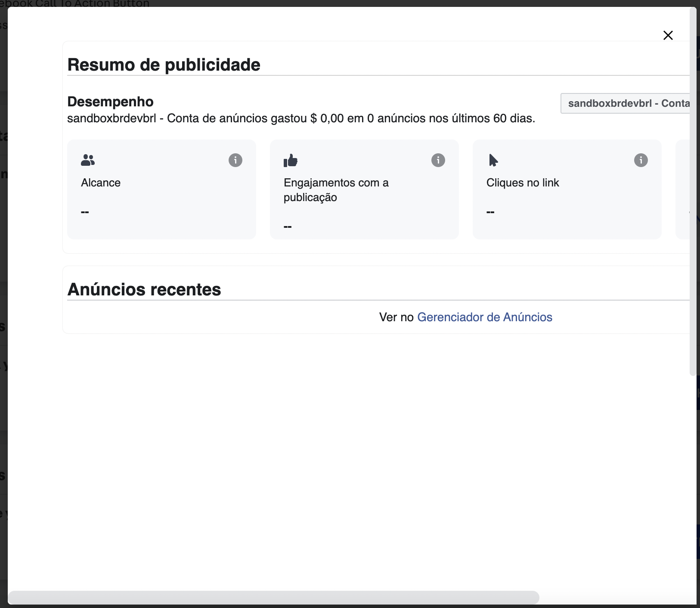Click the Engajamentos com a publicação label
Screen dimensions: 700x608
[x=336, y=190]
